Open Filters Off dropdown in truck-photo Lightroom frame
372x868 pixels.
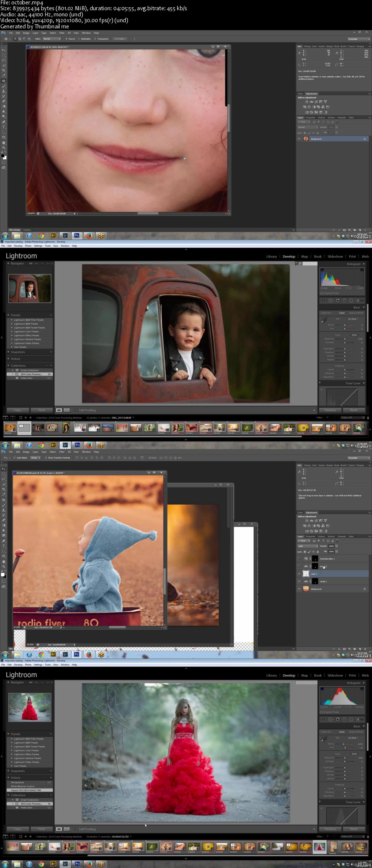[352, 417]
